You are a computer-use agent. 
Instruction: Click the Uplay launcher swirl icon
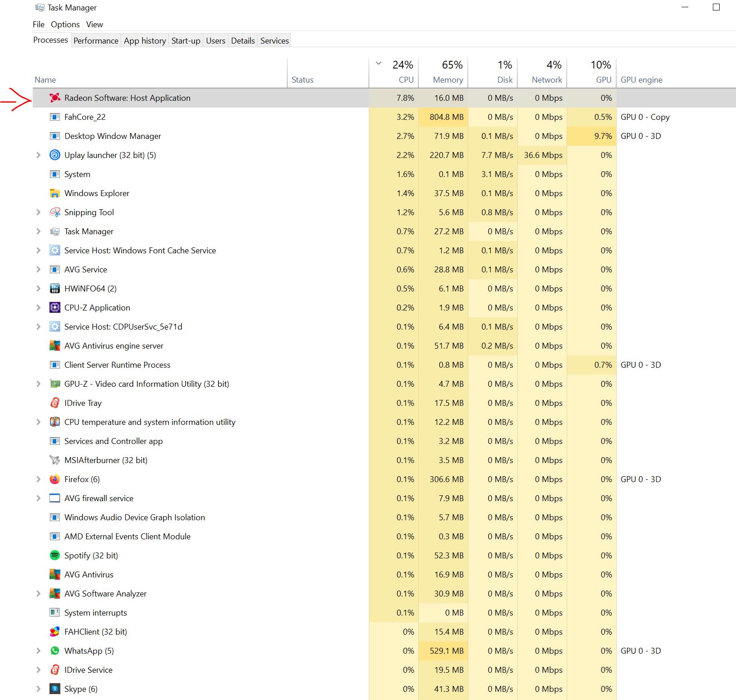pyautogui.click(x=55, y=155)
